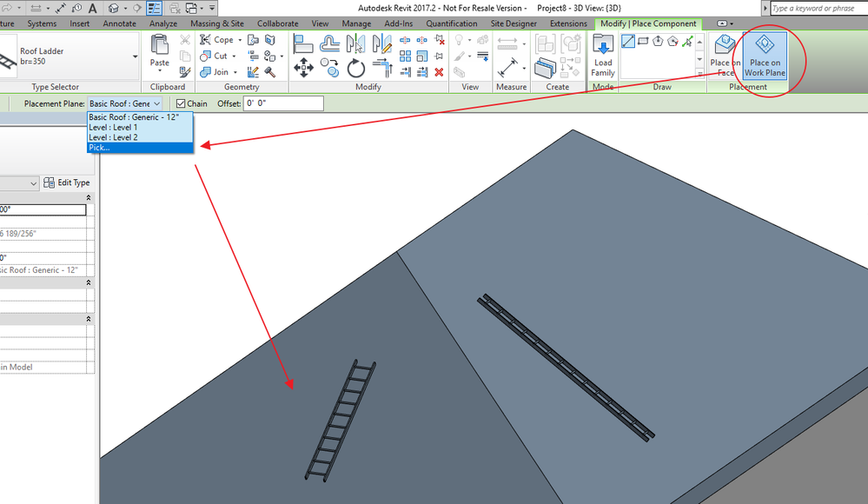Screen dimensions: 868x504
Task: Expand the Roof Ladder type selector
Action: click(x=135, y=56)
